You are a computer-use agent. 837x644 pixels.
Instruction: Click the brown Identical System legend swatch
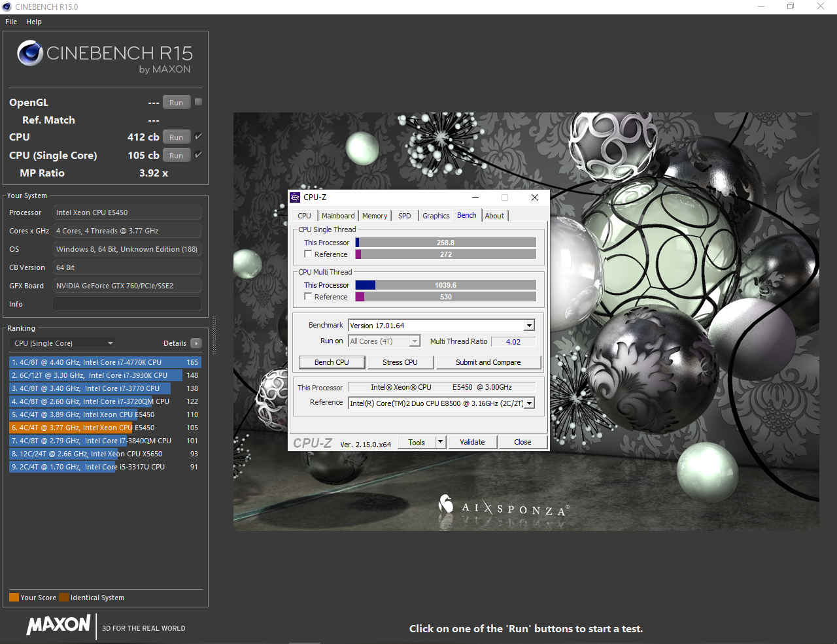point(63,598)
